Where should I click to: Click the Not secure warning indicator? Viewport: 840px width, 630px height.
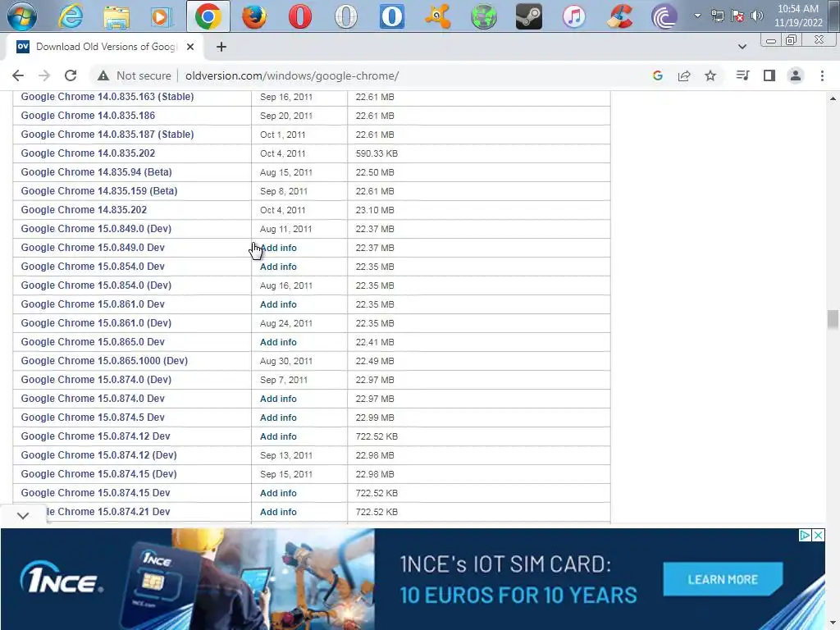pyautogui.click(x=134, y=75)
